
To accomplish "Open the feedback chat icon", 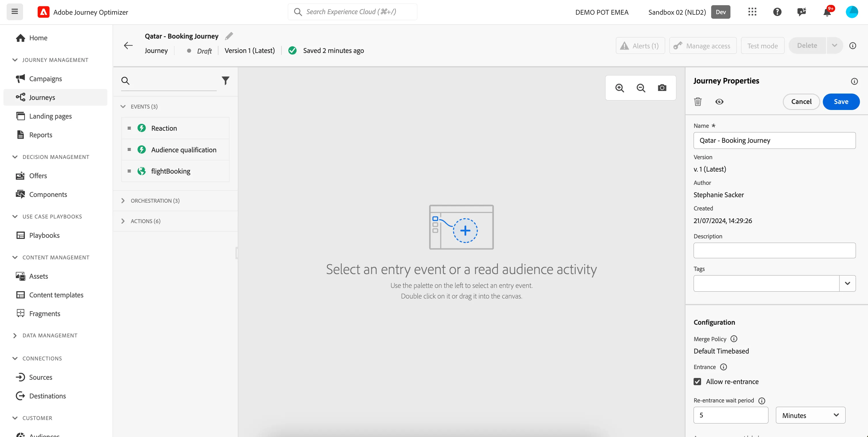I will [802, 12].
